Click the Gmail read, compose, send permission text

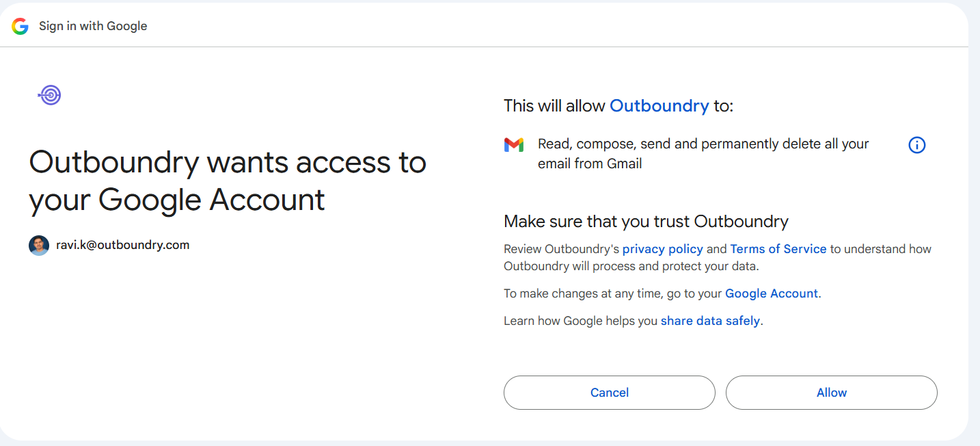703,154
